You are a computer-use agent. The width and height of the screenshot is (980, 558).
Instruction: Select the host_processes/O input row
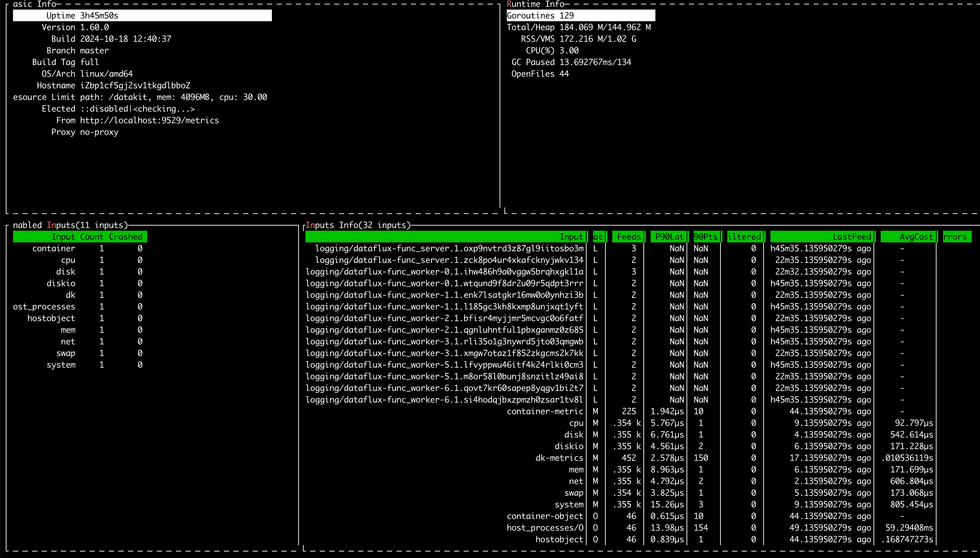[x=544, y=528]
